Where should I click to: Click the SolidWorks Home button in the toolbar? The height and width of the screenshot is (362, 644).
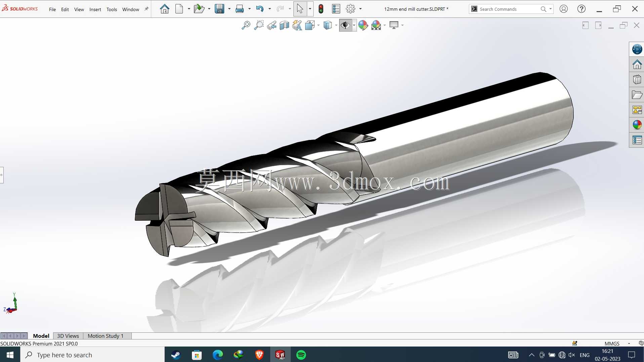click(x=164, y=9)
